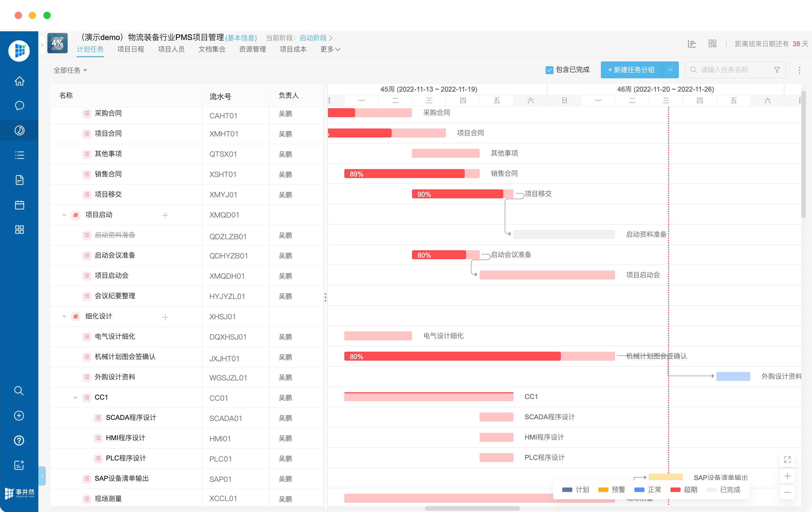The image size is (812, 512).
Task: Click the search icon in left sidebar
Action: point(19,391)
